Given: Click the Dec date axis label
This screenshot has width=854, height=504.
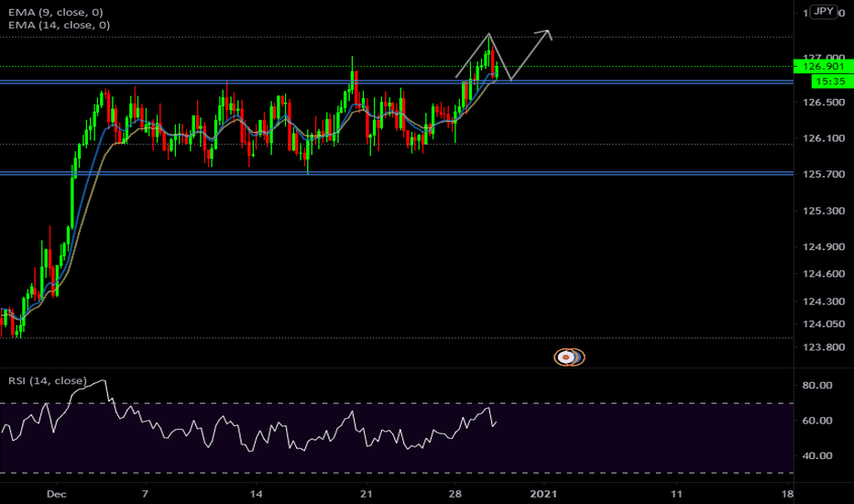Looking at the screenshot, I should tap(57, 494).
